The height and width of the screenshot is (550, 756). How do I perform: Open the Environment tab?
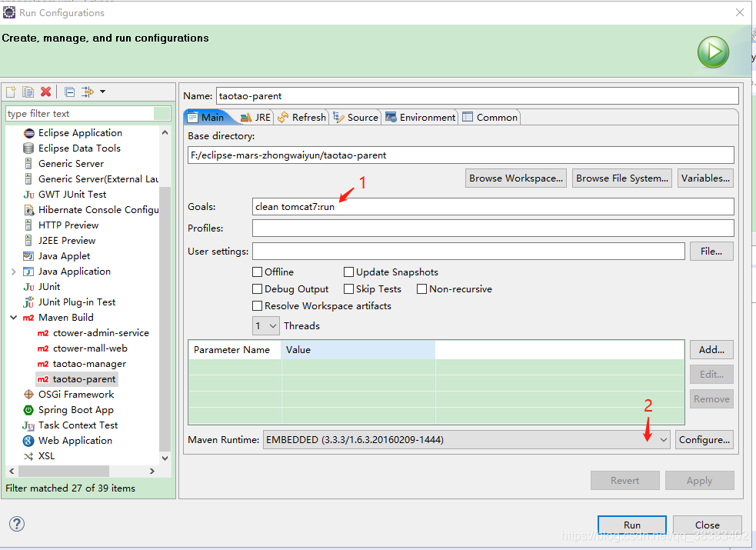point(420,117)
